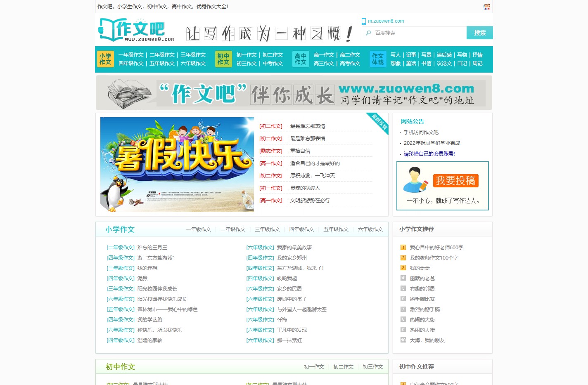
Task: Click the [励志作文] category tag
Action: pos(271,151)
